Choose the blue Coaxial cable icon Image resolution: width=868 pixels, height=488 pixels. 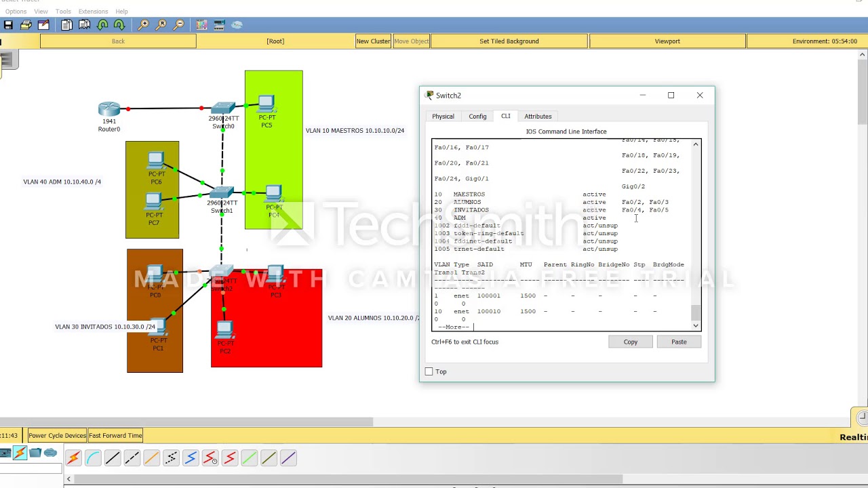click(191, 458)
